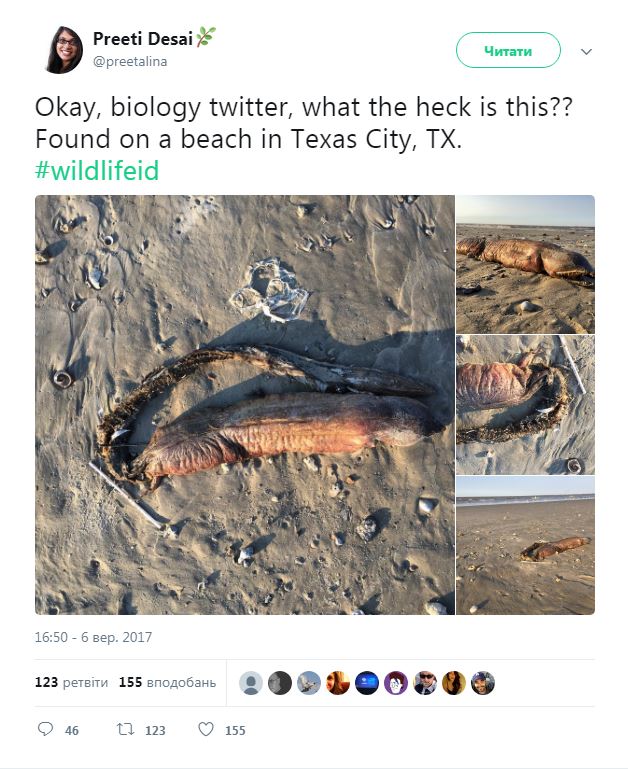This screenshot has width=628, height=769.
Task: Click the blue liker avatar in the row
Action: tap(367, 683)
